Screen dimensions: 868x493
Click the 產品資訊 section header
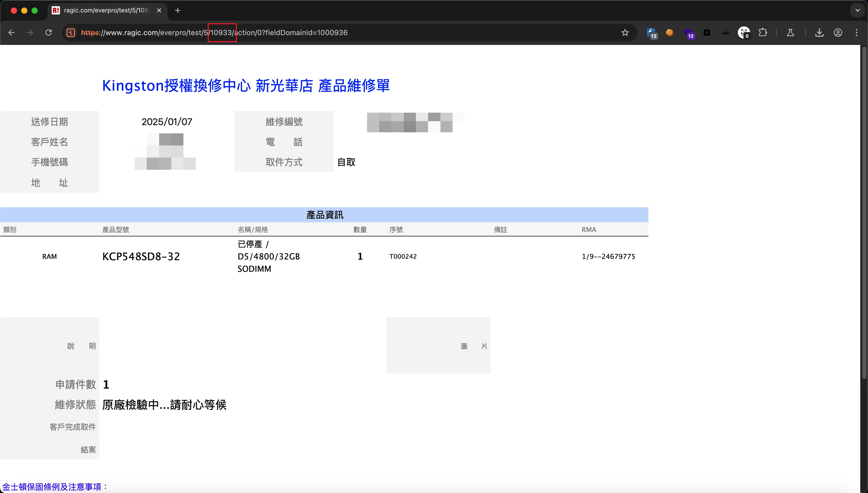(x=324, y=215)
